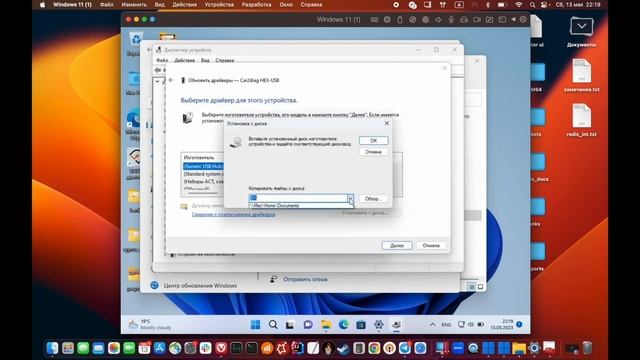Screen dimensions: 640x360
Task: Click OK in the install-from-disk dialog
Action: pos(373,140)
